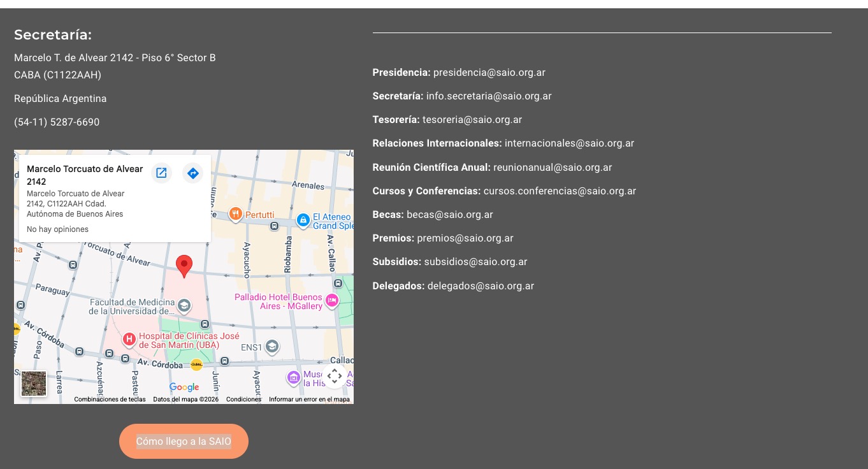Click the Hospital de Clínicas H icon

[129, 339]
